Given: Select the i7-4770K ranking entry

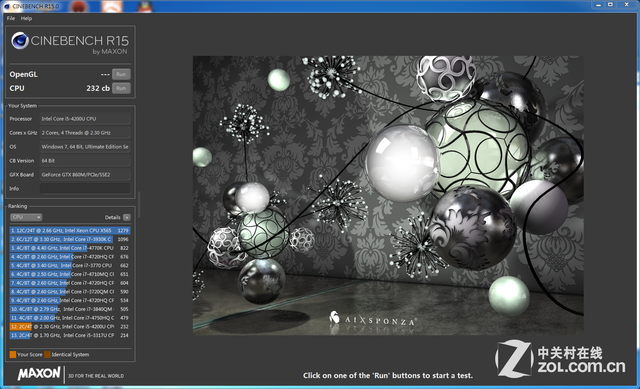Looking at the screenshot, I should (70, 248).
